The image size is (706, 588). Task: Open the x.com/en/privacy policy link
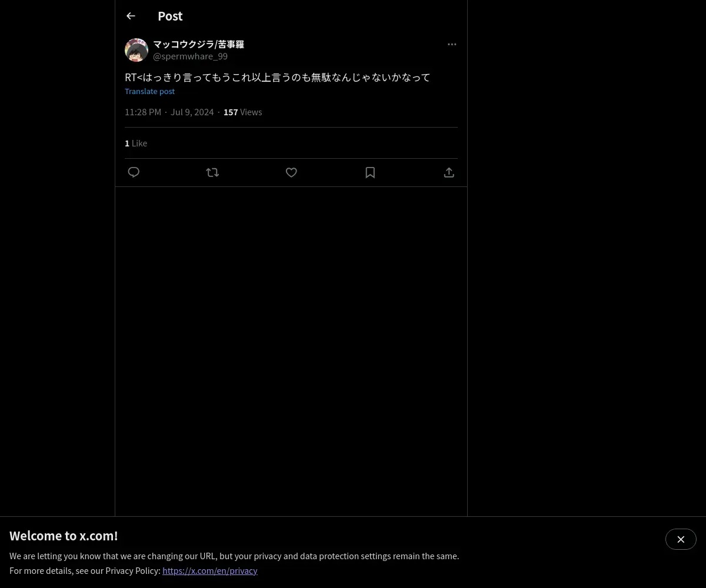point(210,570)
